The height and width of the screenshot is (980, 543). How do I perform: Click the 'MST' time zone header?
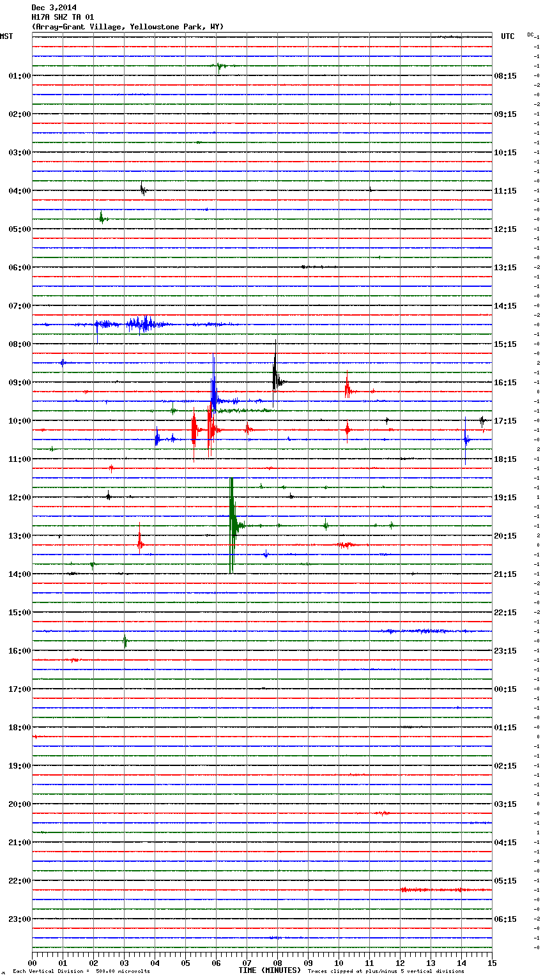tap(6, 37)
